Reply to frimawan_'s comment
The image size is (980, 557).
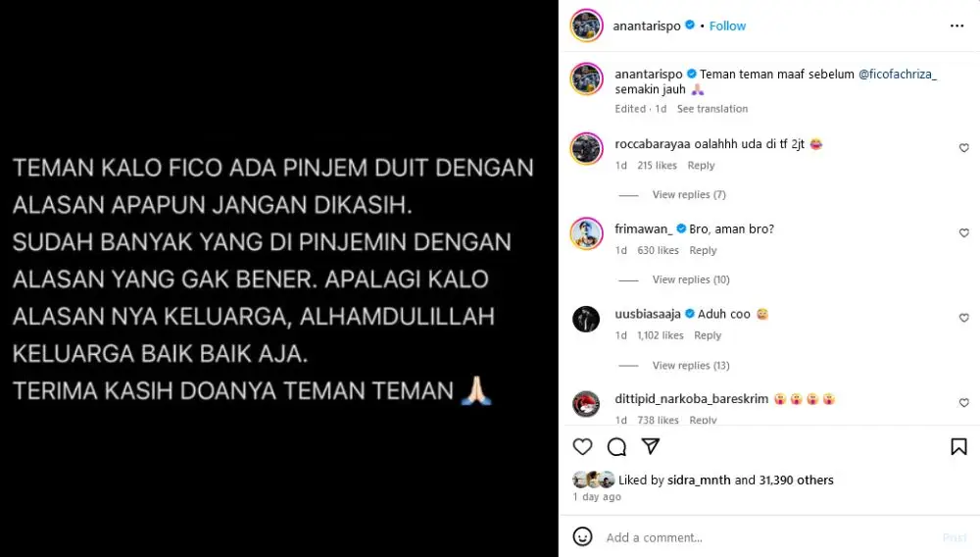(703, 250)
